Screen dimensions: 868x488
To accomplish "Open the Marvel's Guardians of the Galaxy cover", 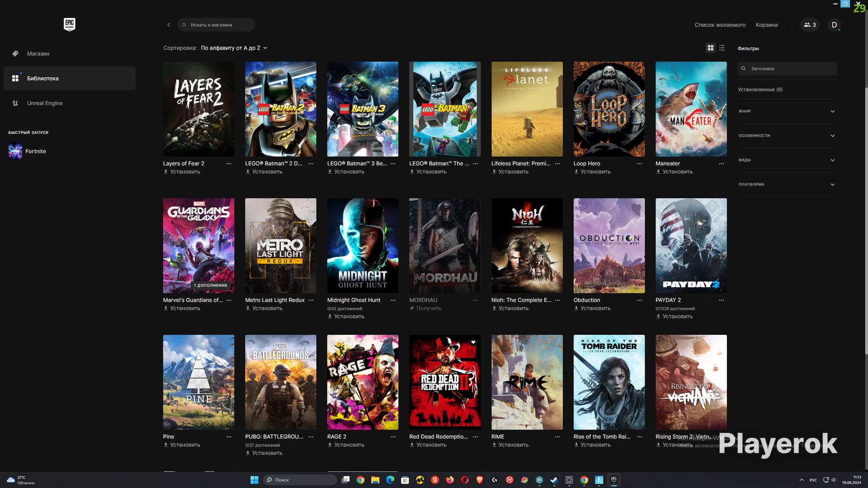I will point(199,245).
